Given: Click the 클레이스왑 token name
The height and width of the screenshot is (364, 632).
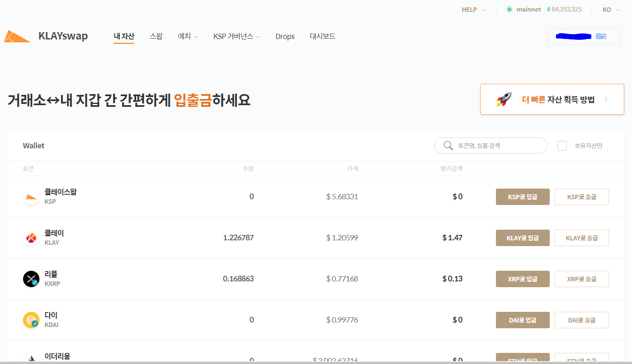Looking at the screenshot, I should (60, 192).
